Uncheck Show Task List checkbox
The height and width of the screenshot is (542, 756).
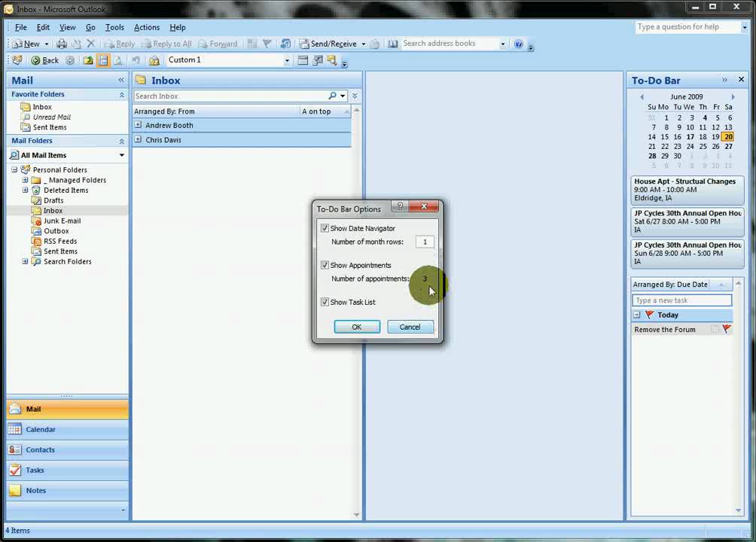coord(325,302)
